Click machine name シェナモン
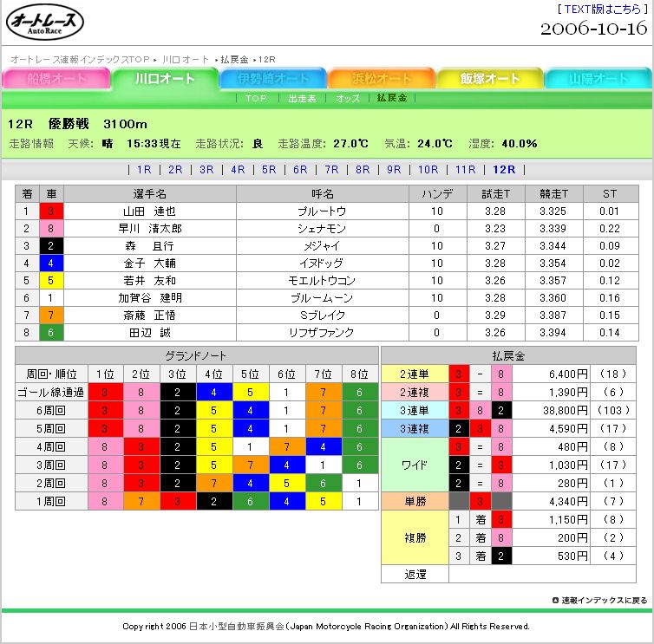The image size is (654, 644). click(322, 229)
